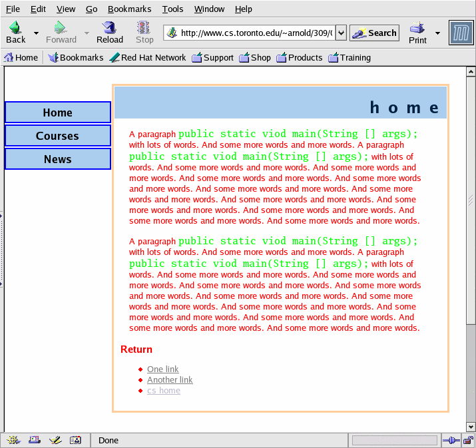
Task: Open the Products bookmark folder
Action: pos(300,57)
